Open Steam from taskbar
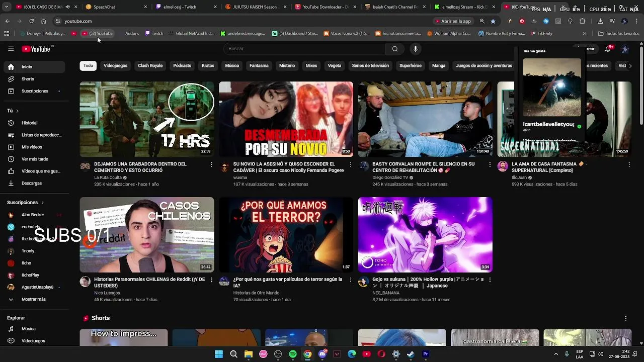The image size is (644, 362). (411, 354)
